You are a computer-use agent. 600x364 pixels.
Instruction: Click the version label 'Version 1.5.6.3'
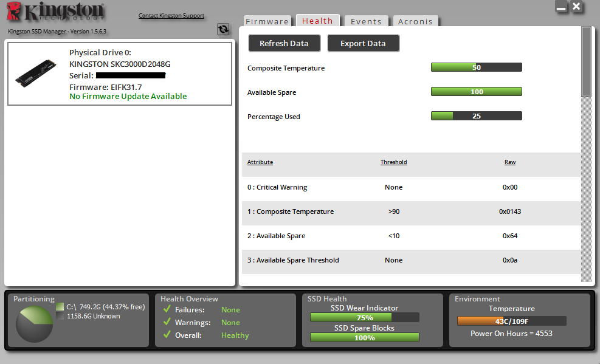point(88,32)
